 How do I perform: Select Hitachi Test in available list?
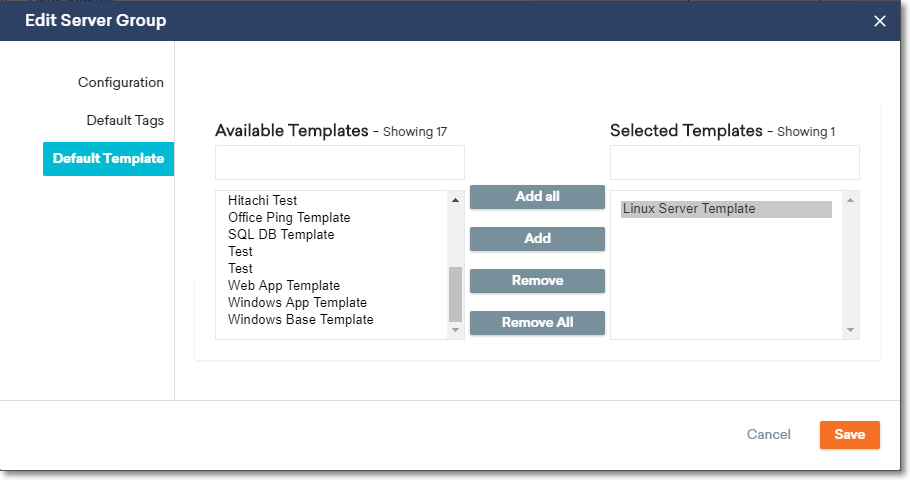(262, 200)
